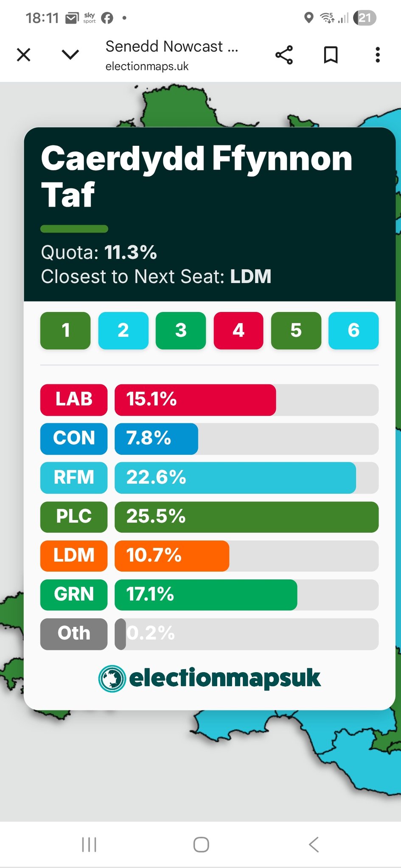Select seat number 1 box

(x=65, y=331)
